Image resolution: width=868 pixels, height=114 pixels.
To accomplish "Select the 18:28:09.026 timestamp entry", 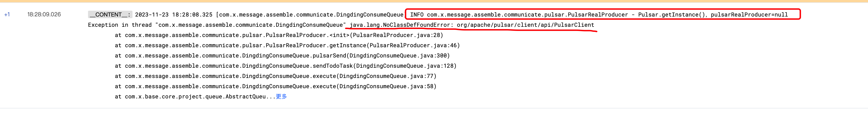I will point(44,14).
